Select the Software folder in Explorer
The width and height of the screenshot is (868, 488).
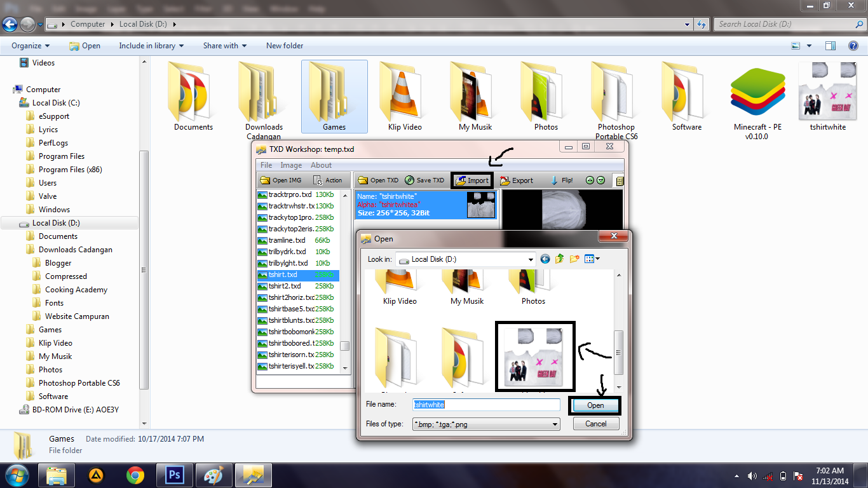point(687,97)
